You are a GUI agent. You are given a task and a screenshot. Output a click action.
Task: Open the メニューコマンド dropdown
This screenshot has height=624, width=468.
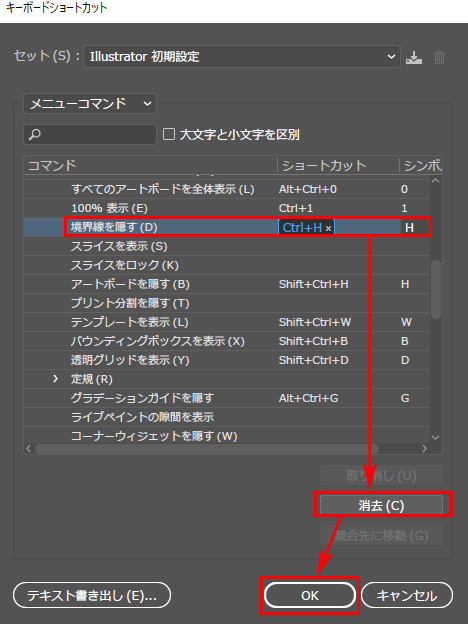coord(90,104)
